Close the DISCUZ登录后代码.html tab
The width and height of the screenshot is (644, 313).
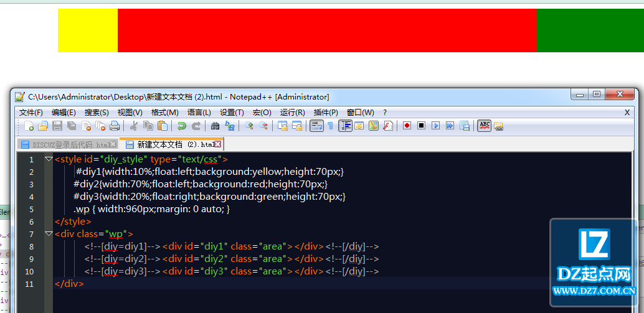114,144
